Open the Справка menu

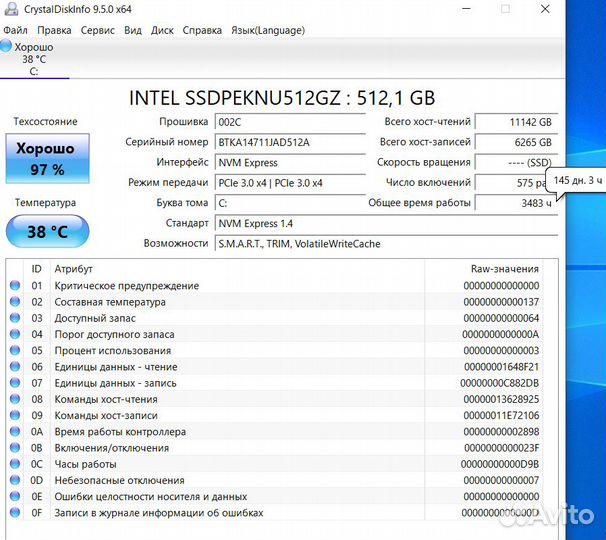pos(202,30)
